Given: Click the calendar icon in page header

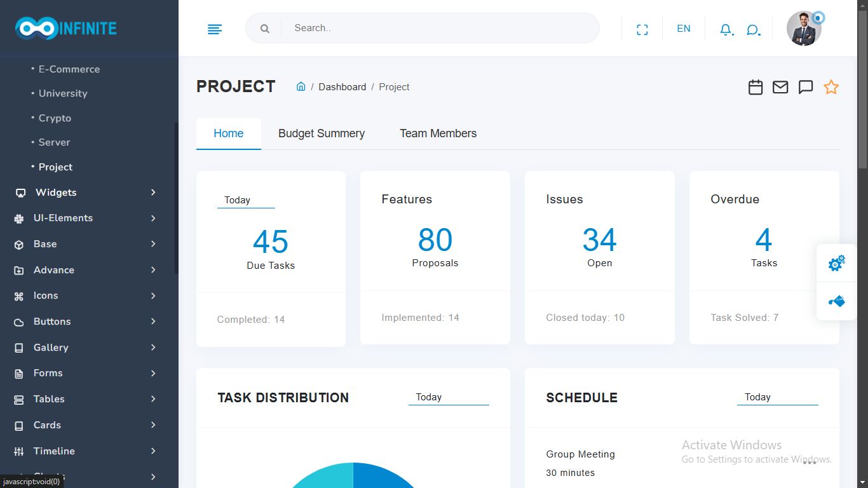Looking at the screenshot, I should tap(756, 87).
